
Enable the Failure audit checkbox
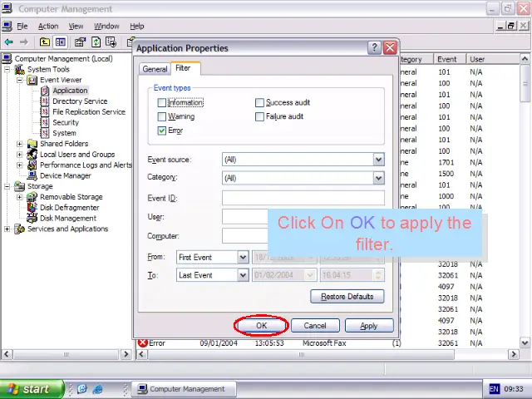click(x=259, y=116)
